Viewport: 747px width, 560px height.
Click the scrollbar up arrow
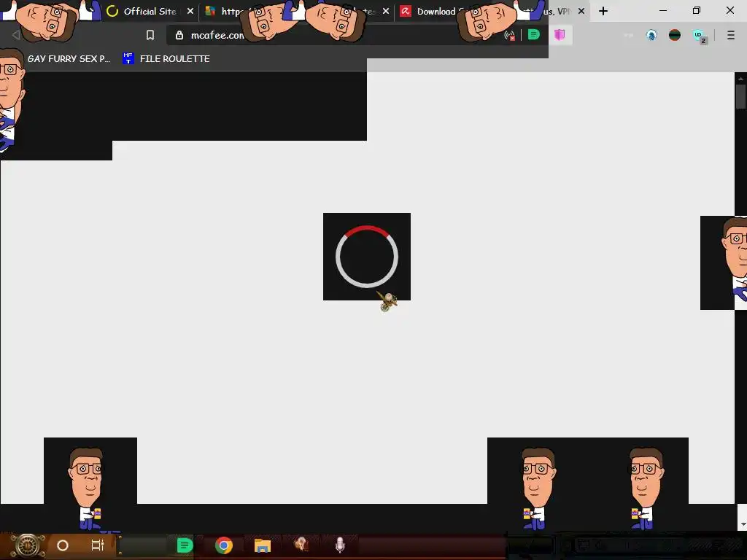740,78
